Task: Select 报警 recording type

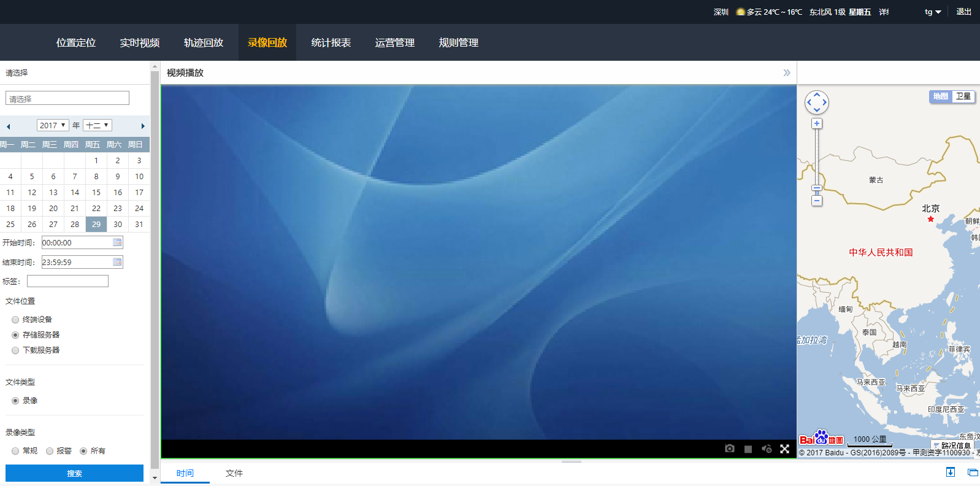Action: click(x=50, y=451)
